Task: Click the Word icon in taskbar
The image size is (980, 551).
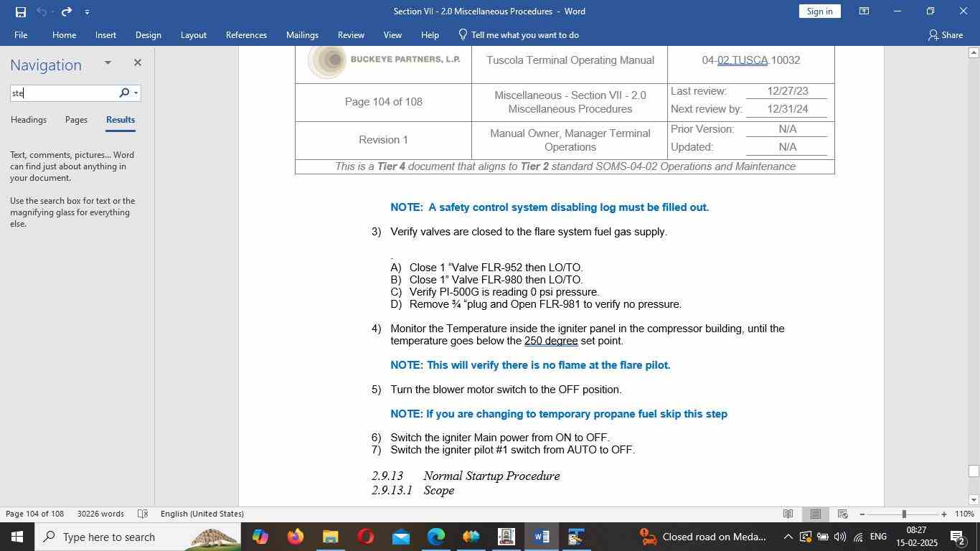Action: [x=542, y=537]
